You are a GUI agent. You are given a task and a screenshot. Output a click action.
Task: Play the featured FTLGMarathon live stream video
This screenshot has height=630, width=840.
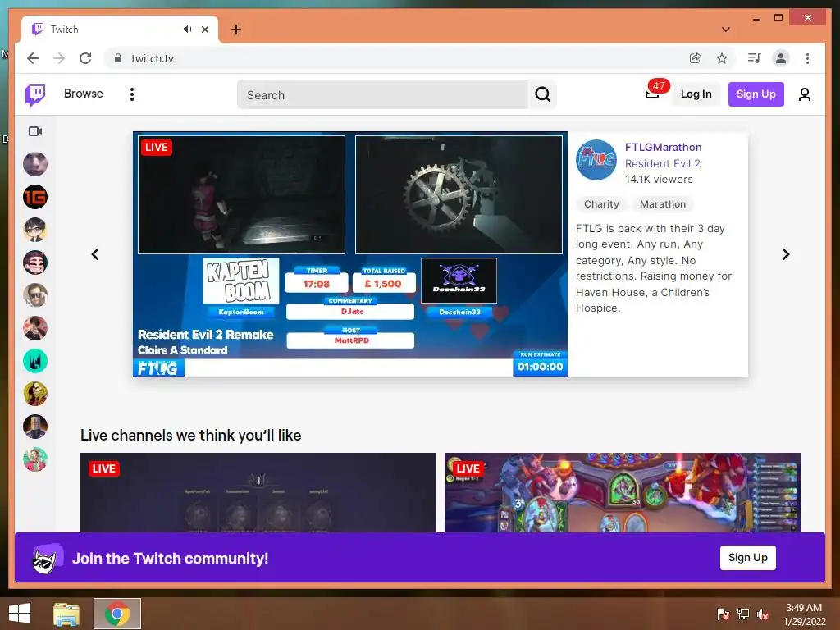coord(350,254)
